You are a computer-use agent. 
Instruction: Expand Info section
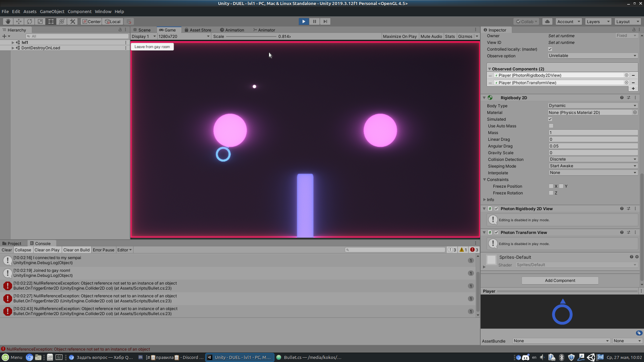pos(484,199)
